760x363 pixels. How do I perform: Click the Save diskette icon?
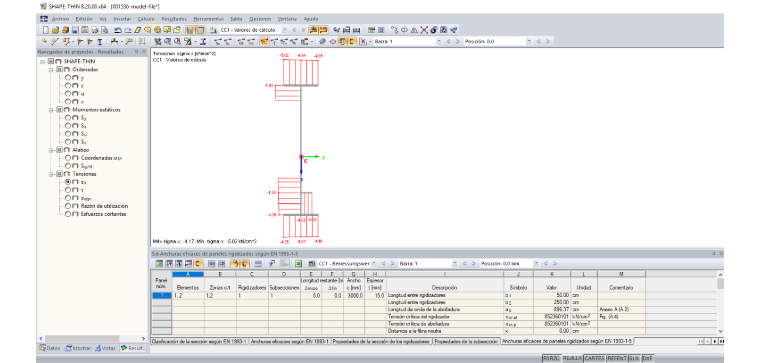(75, 30)
